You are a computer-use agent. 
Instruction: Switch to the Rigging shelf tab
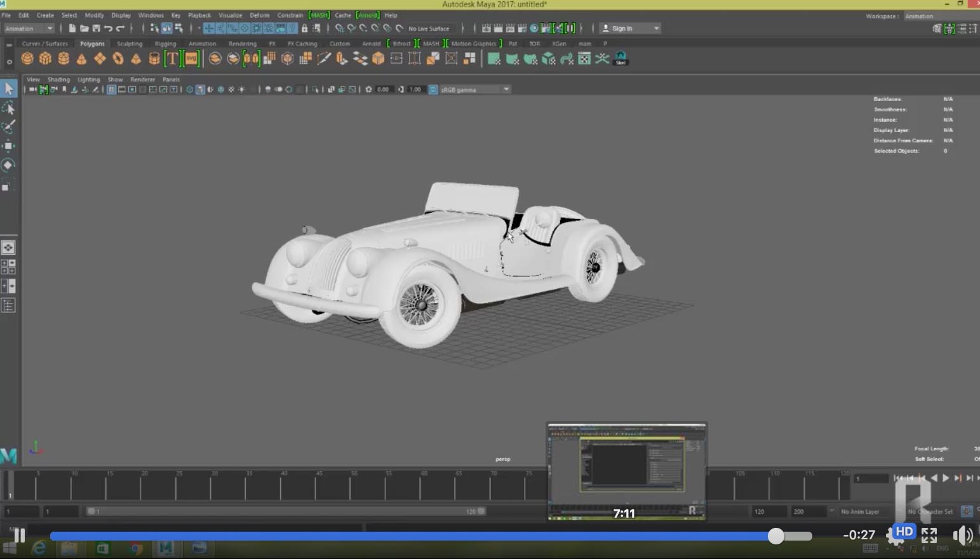165,44
